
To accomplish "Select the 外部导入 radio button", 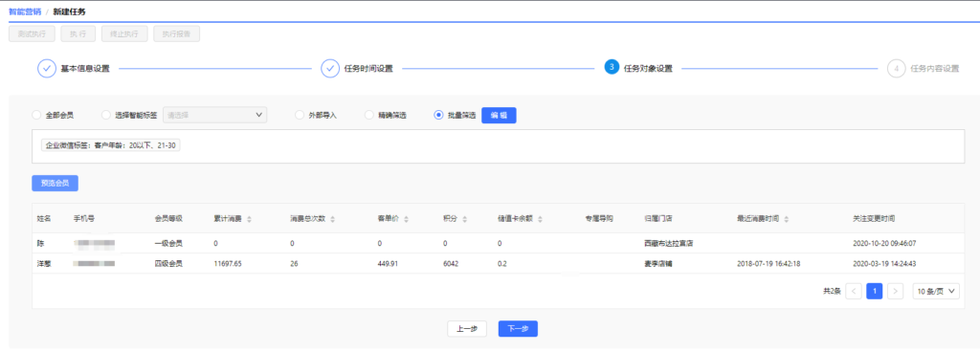I will [x=300, y=116].
